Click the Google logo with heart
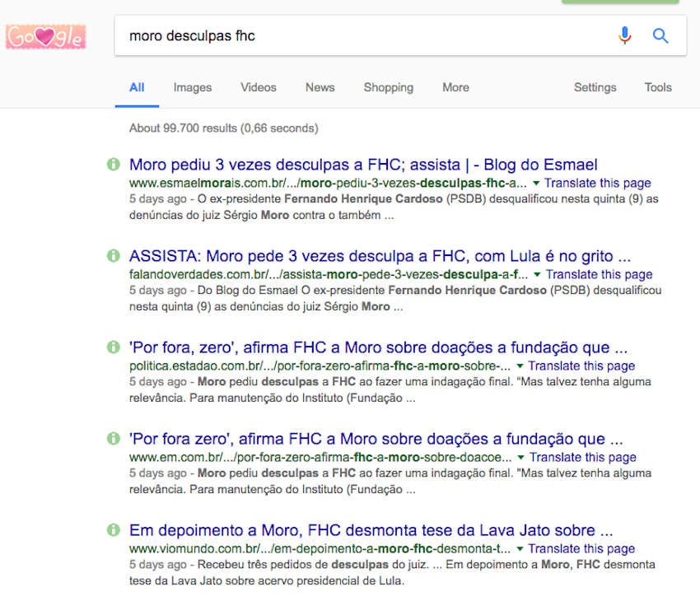 point(46,37)
